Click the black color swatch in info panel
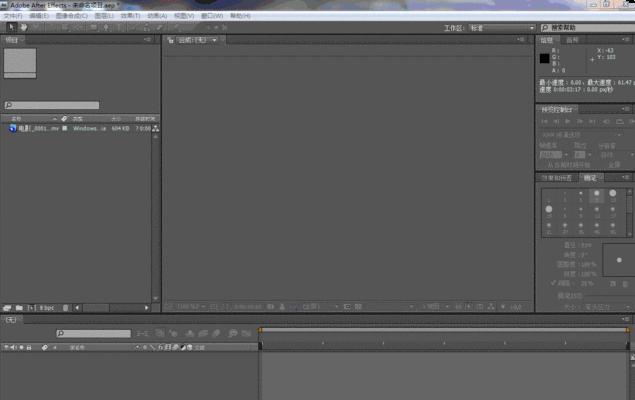Screen dimensions: 635x400 point(545,58)
